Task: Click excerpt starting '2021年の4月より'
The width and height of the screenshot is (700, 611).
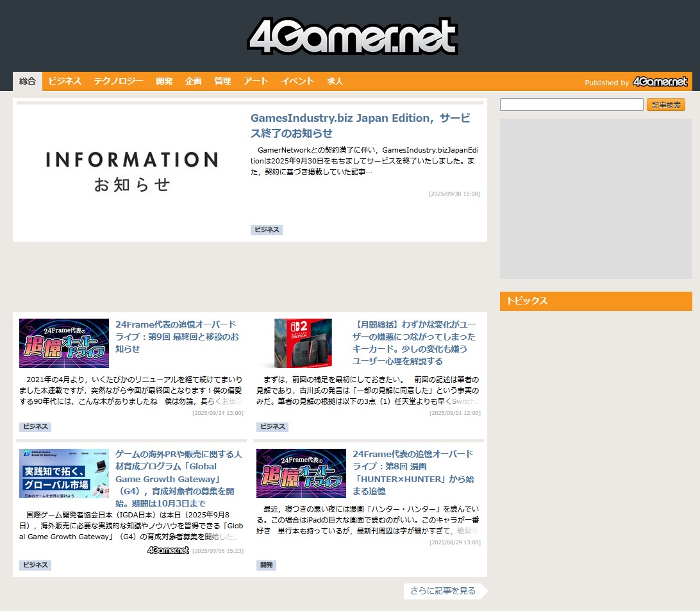Action: (131, 390)
